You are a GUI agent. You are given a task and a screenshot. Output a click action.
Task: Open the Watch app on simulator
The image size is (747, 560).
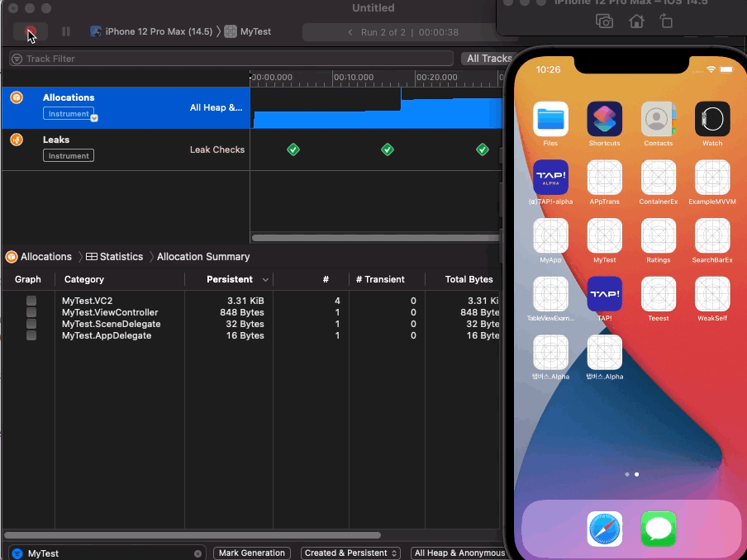point(712,119)
